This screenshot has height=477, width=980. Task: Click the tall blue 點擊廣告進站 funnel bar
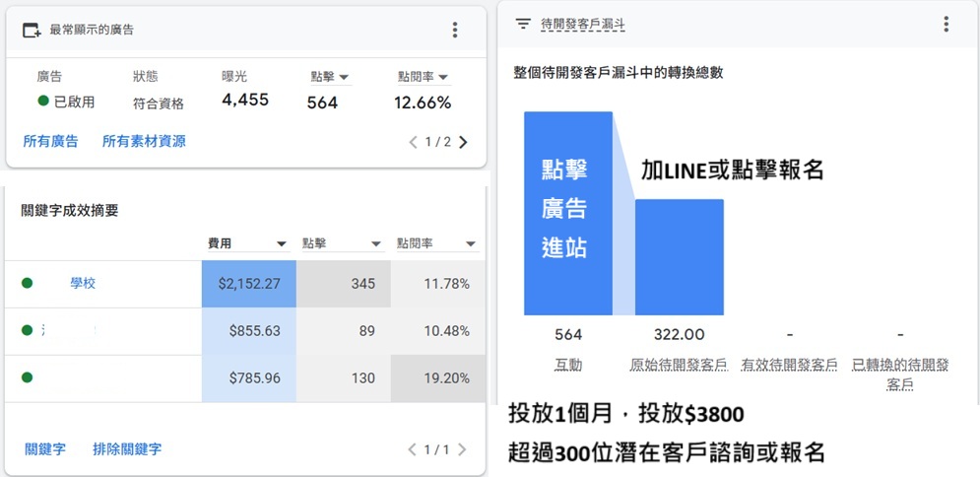coord(567,214)
